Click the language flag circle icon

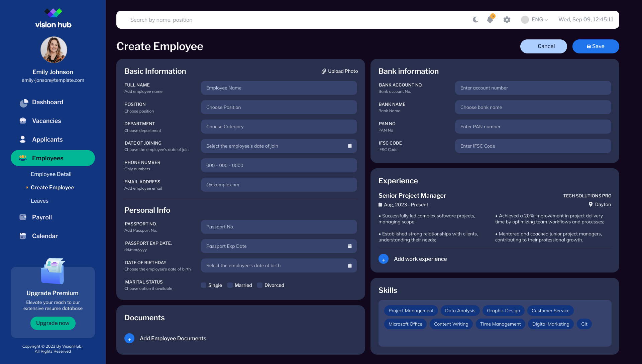click(525, 20)
